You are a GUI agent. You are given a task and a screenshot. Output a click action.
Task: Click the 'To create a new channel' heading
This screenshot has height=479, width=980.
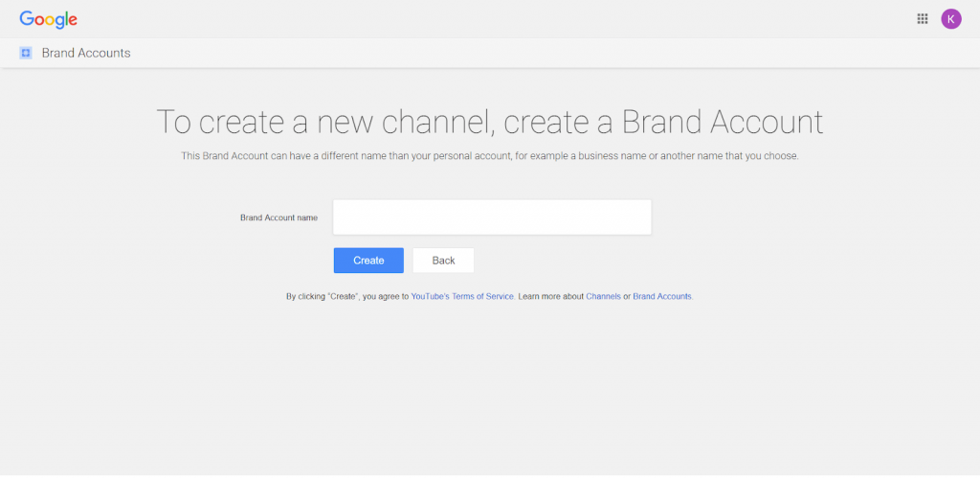click(489, 122)
